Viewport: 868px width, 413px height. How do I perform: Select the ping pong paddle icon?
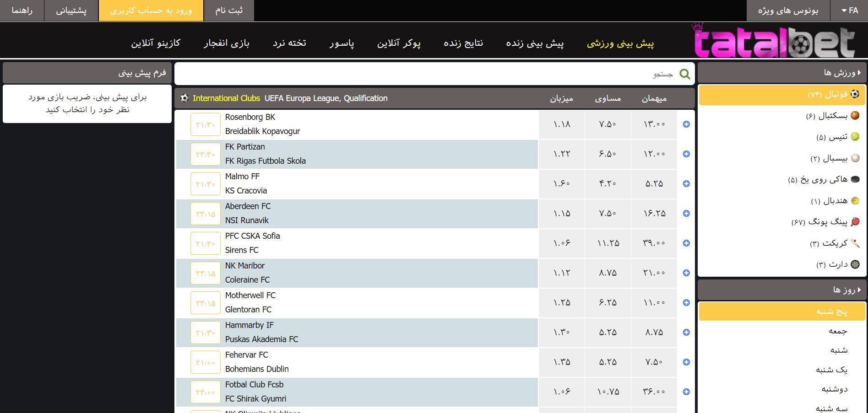point(855,222)
